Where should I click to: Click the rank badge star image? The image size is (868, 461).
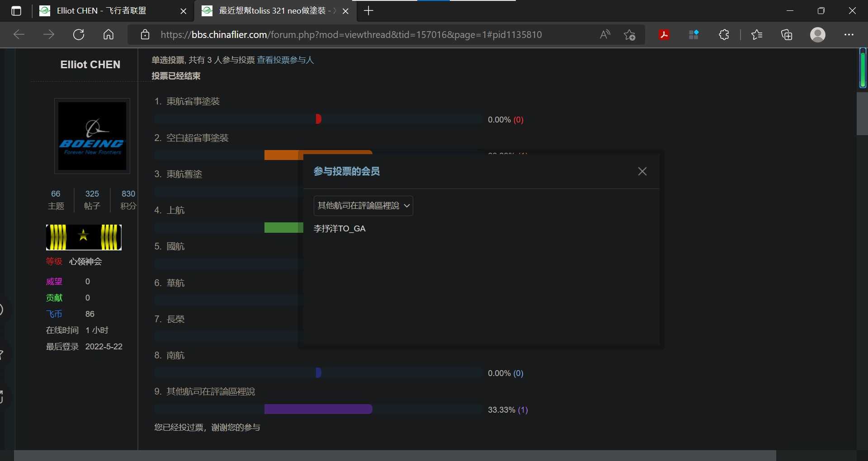[84, 237]
